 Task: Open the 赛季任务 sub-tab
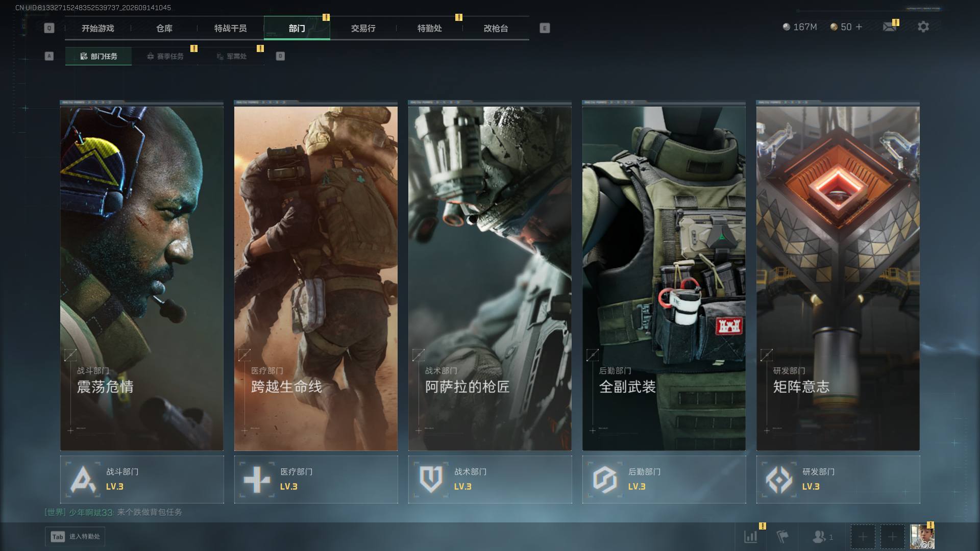pos(165,56)
